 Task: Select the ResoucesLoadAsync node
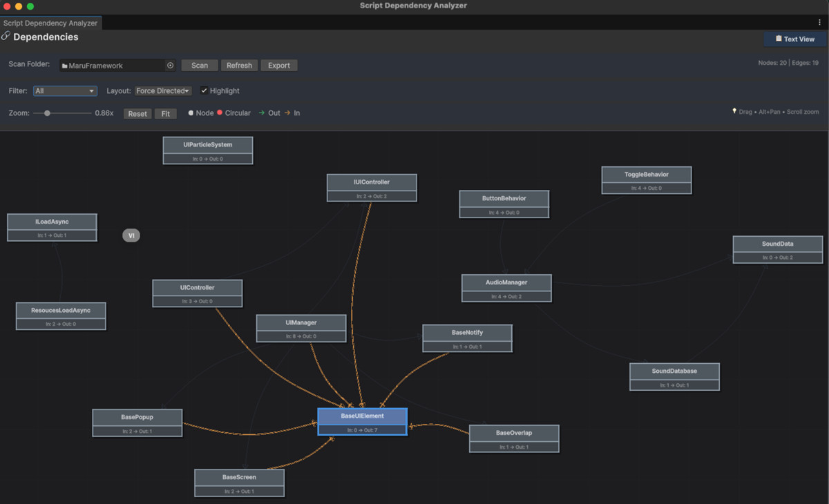(61, 316)
